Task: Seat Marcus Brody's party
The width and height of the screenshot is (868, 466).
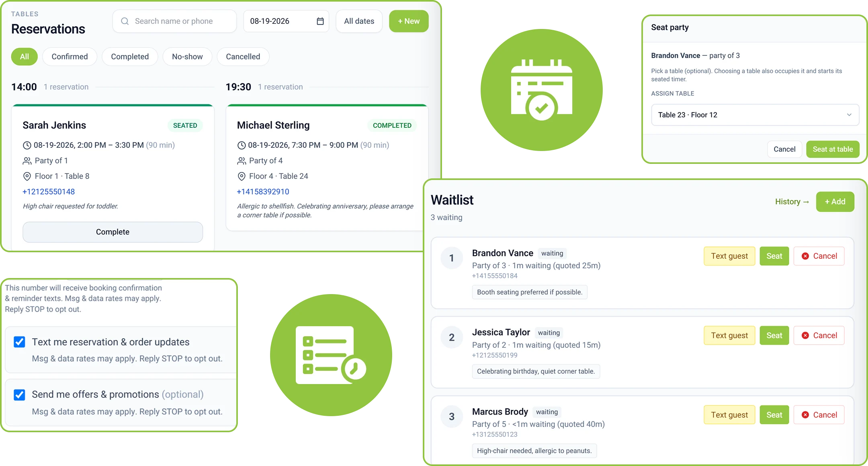Action: click(774, 415)
